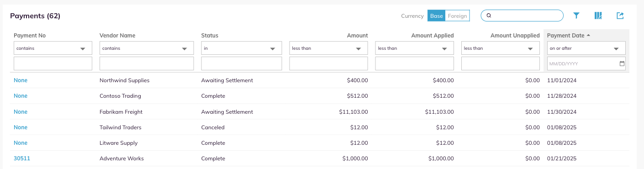644x169 pixels.
Task: Sort by Vendor Name column header
Action: pos(117,36)
